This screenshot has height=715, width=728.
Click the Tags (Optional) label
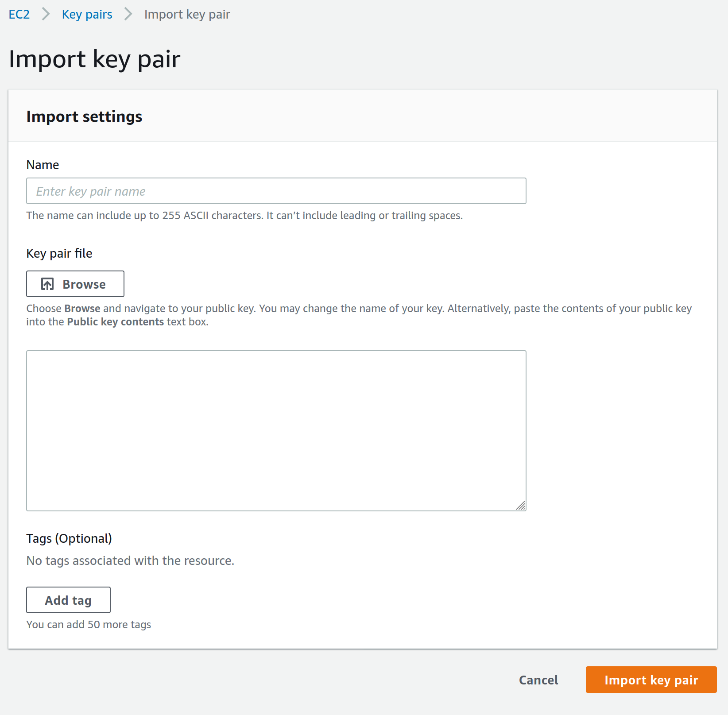[69, 538]
